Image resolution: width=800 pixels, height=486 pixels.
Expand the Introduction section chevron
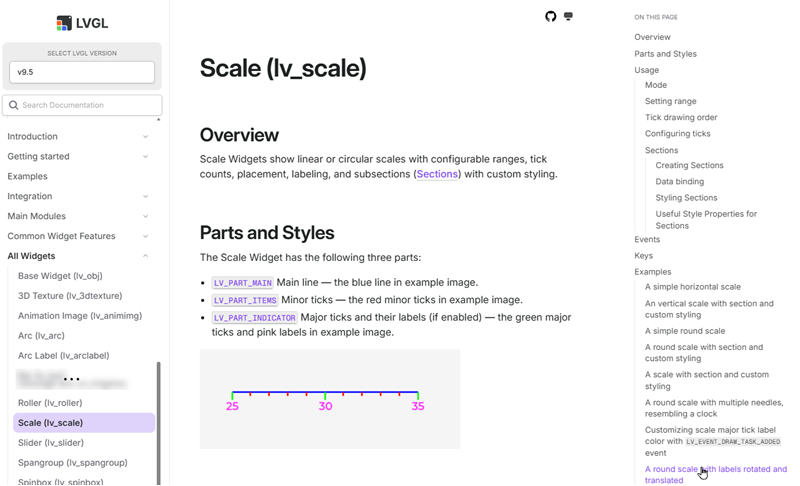pyautogui.click(x=145, y=137)
